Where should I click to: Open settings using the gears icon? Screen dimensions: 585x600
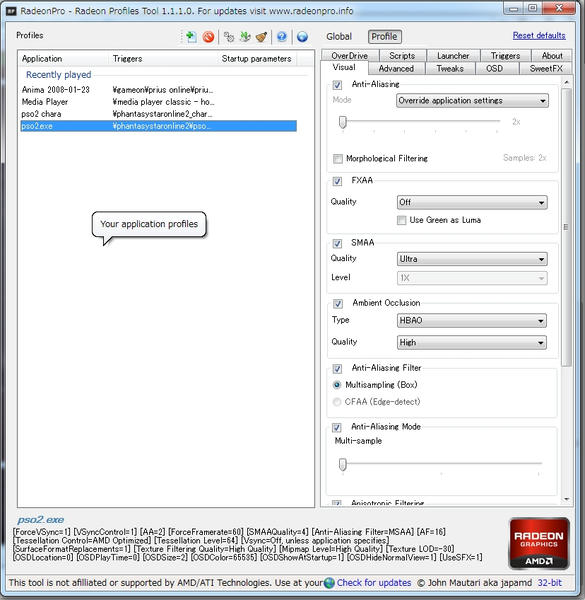pyautogui.click(x=229, y=37)
